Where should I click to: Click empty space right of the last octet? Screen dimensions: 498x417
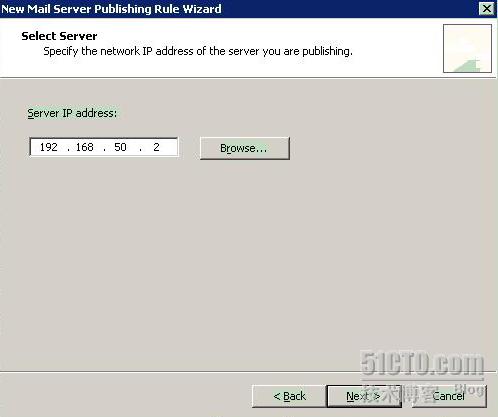169,147
